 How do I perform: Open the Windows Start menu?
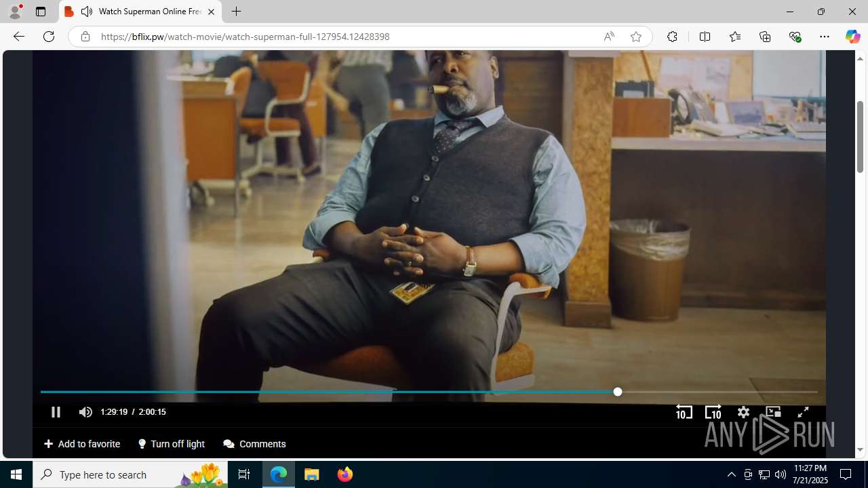16,474
